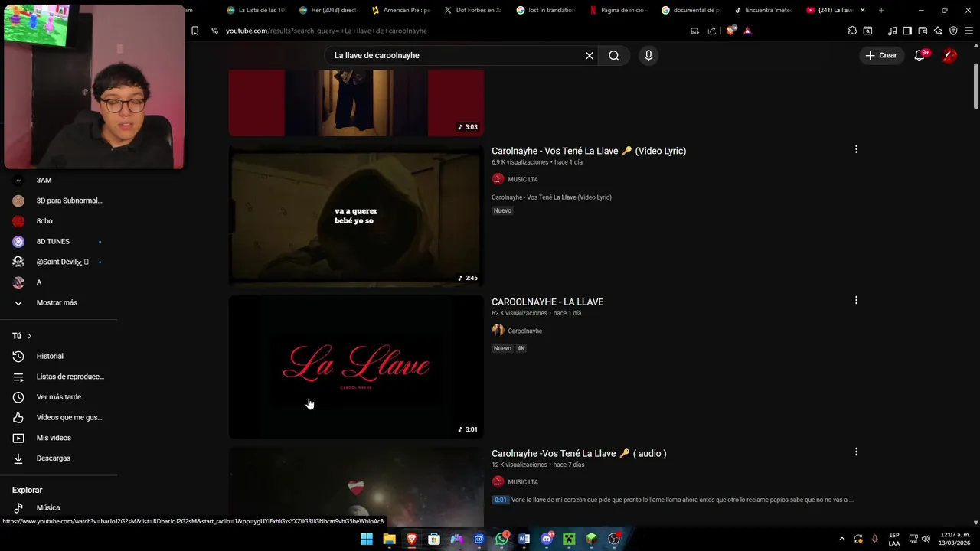Jump to the 0:01 timestamp chip
Image resolution: width=980 pixels, height=551 pixels.
pos(500,500)
